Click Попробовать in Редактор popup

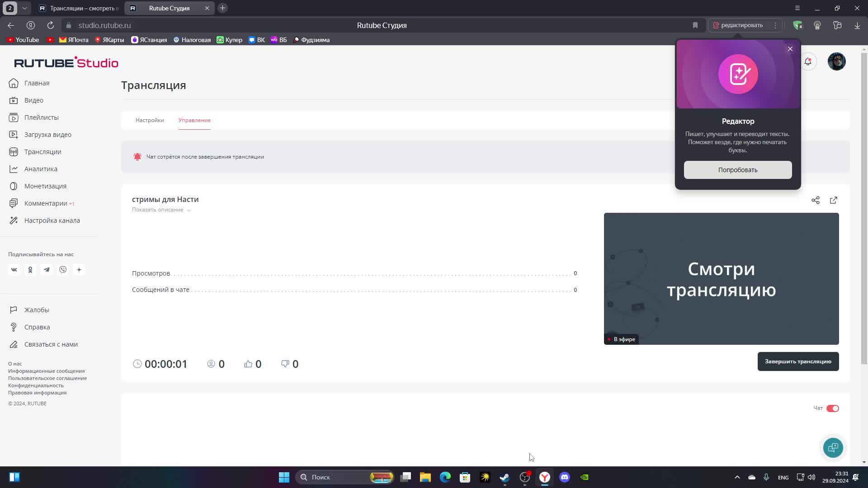point(738,170)
